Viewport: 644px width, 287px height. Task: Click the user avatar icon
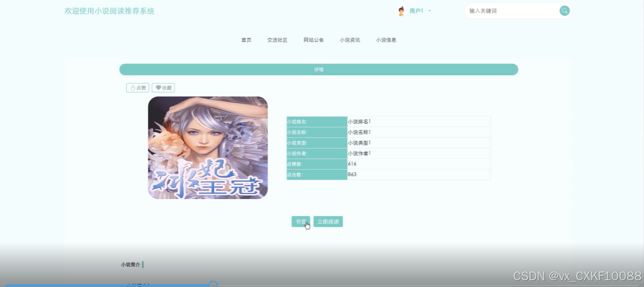tap(401, 11)
